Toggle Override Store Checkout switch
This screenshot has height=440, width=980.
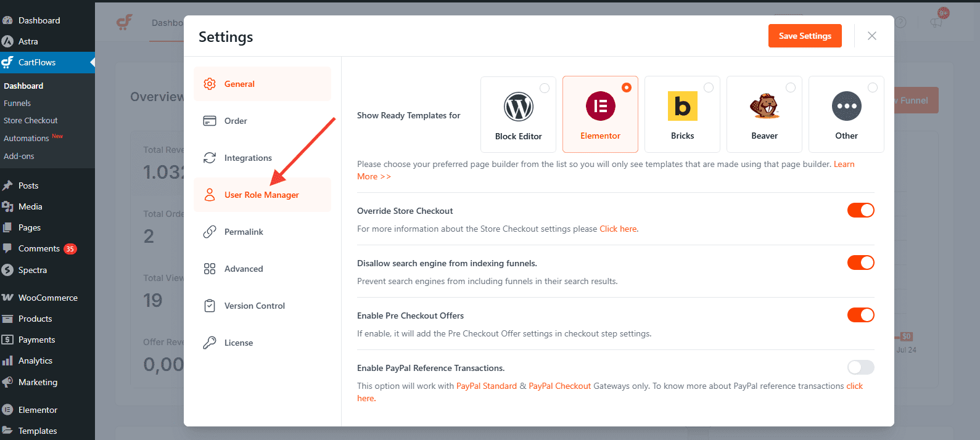[861, 210]
